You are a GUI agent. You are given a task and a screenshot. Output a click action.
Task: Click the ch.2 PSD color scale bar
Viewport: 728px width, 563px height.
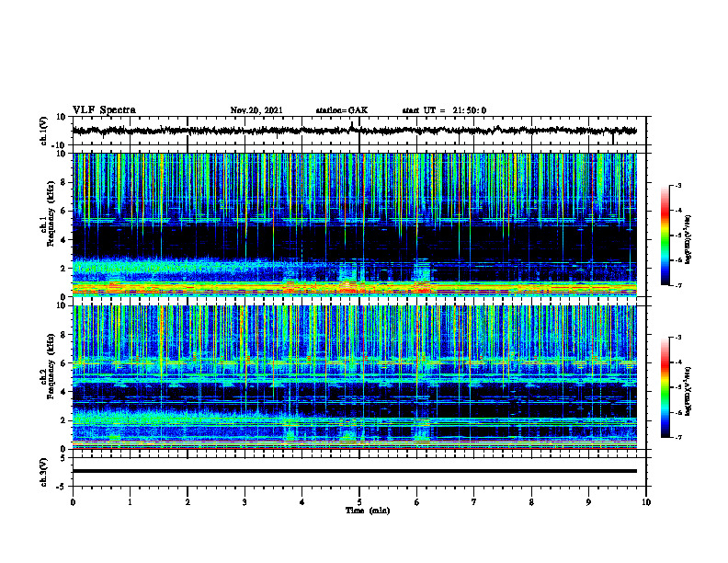665,387
